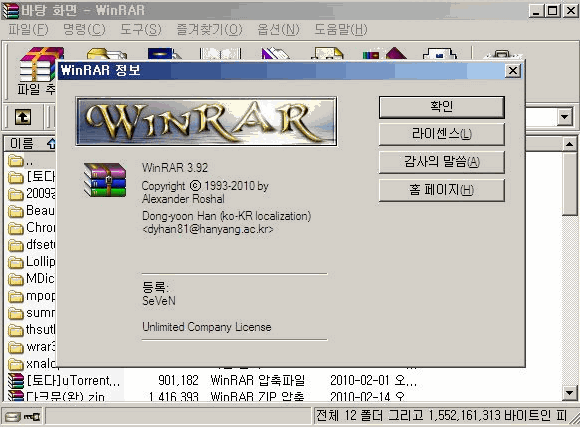Click the file list scroll up arrow

pyautogui.click(x=570, y=144)
